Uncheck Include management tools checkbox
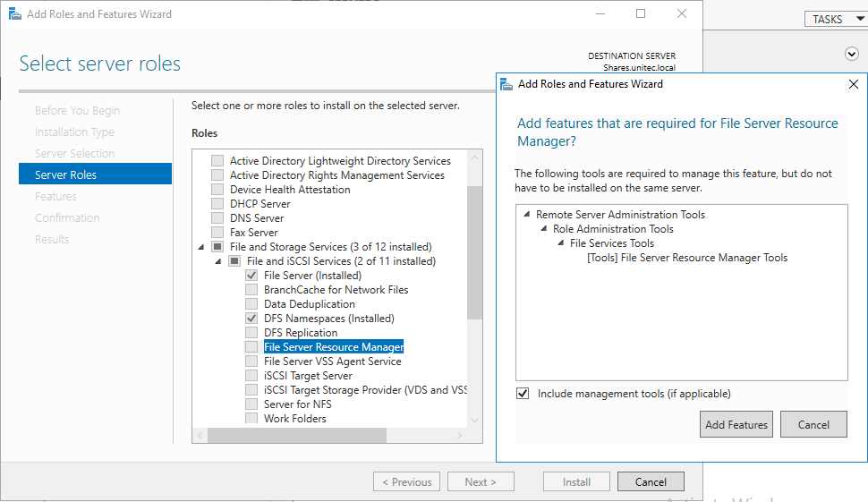Viewport: 868px width, 502px height. [x=523, y=394]
